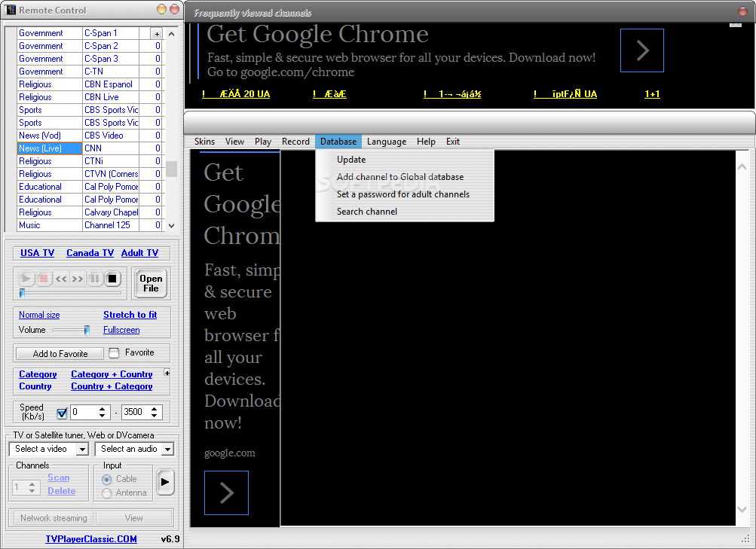The image size is (756, 549).
Task: Open the Skins menu
Action: coord(204,142)
